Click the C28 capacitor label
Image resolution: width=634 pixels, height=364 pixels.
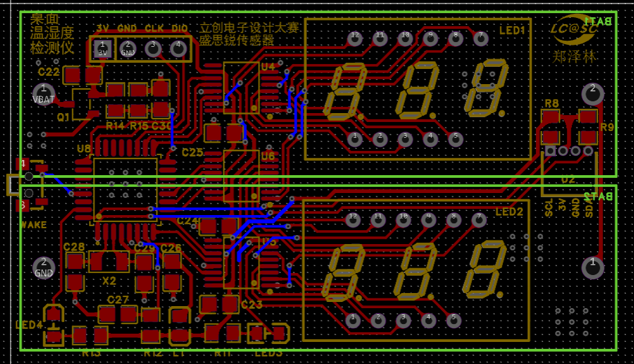point(74,247)
